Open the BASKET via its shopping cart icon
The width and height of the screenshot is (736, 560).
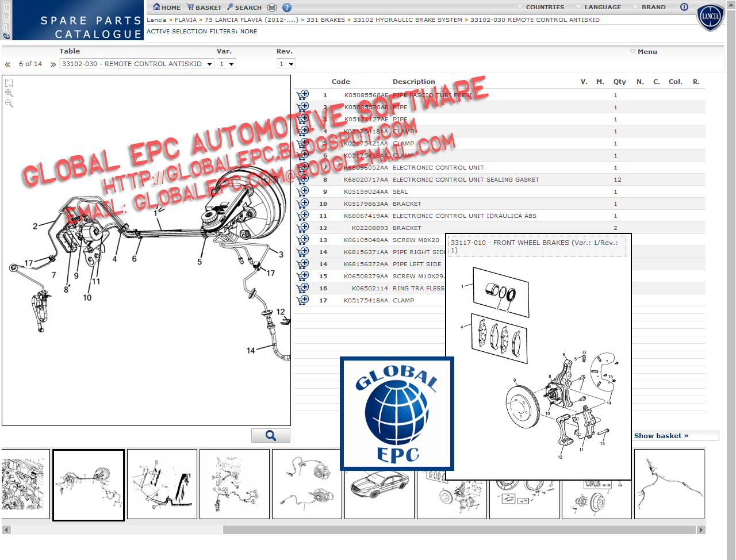click(190, 7)
